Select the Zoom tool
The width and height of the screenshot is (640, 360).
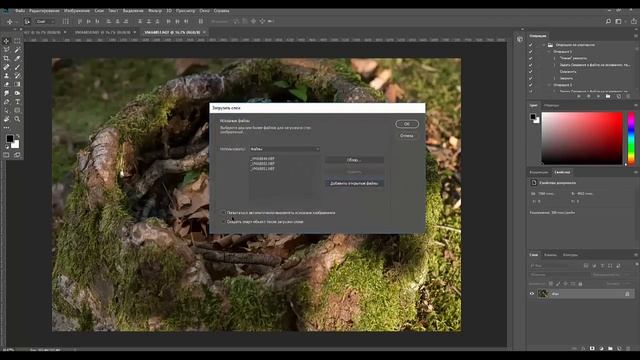(x=17, y=119)
